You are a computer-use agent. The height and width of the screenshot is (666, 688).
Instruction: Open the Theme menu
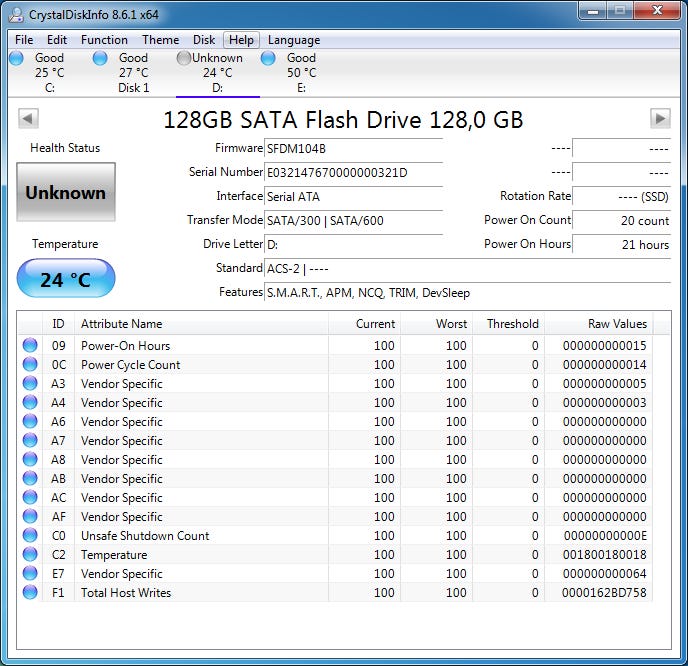(160, 40)
